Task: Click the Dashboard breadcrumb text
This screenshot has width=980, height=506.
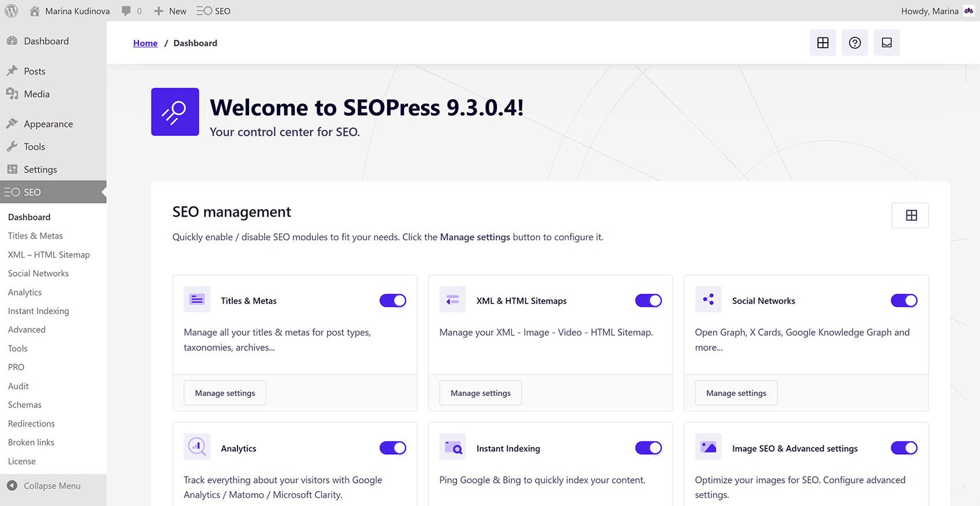Action: click(195, 43)
